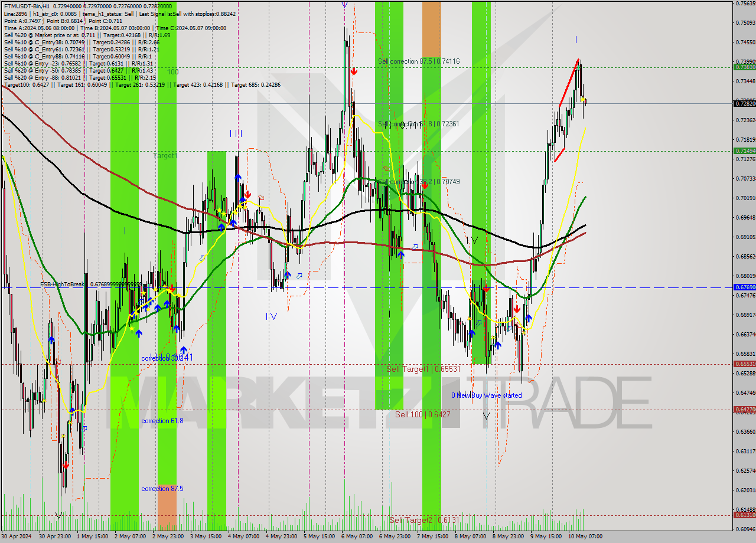Click the '0 New Buy Wave started' label
The height and width of the screenshot is (543, 756).
[x=487, y=395]
